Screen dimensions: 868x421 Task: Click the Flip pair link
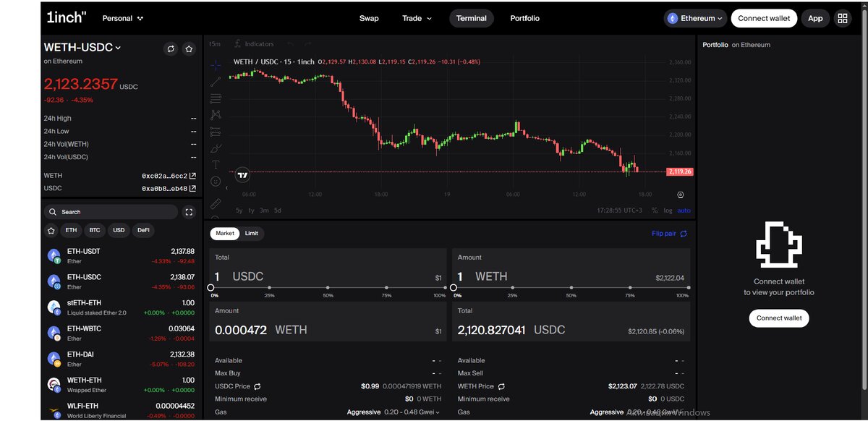(669, 234)
